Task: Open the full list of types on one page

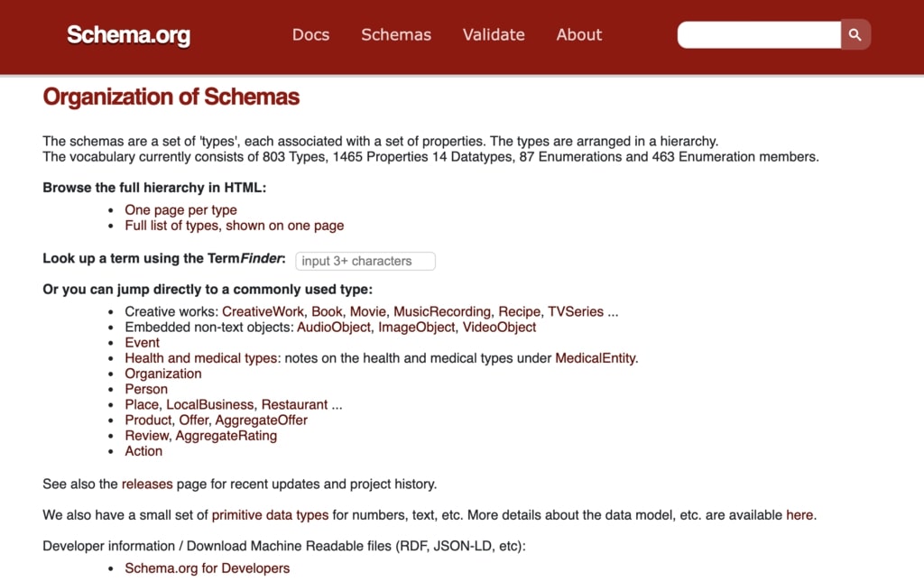Action: 234,225
